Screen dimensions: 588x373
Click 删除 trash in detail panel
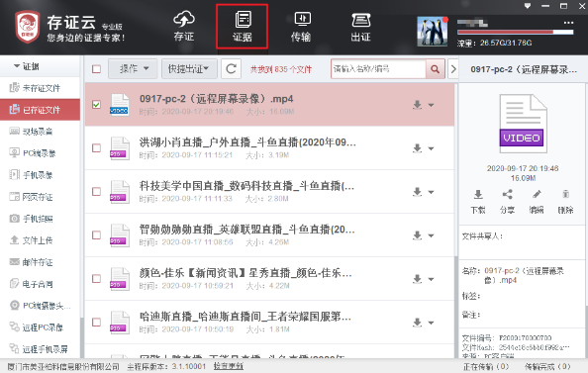(x=565, y=202)
